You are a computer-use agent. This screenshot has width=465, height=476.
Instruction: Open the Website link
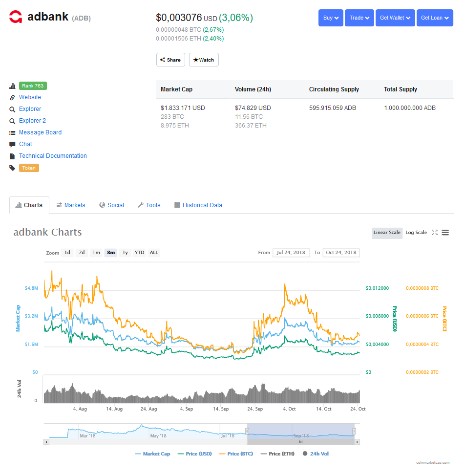point(30,97)
